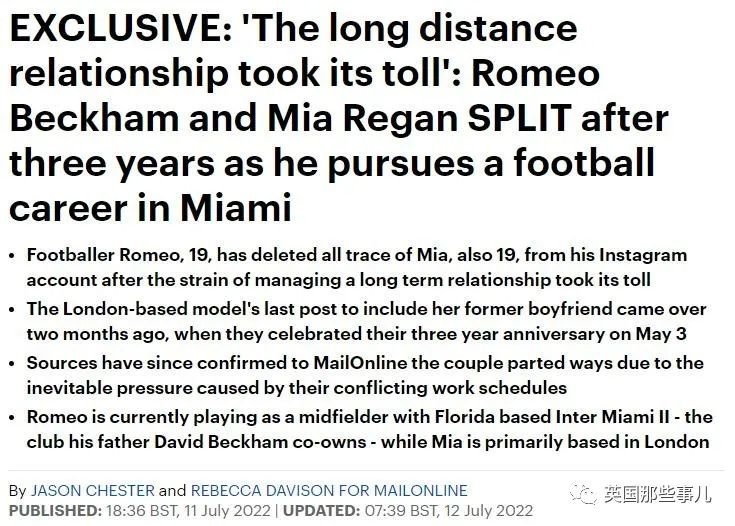Click the EXCLUSIVE headline first line
This screenshot has width=735, height=526.
(293, 29)
